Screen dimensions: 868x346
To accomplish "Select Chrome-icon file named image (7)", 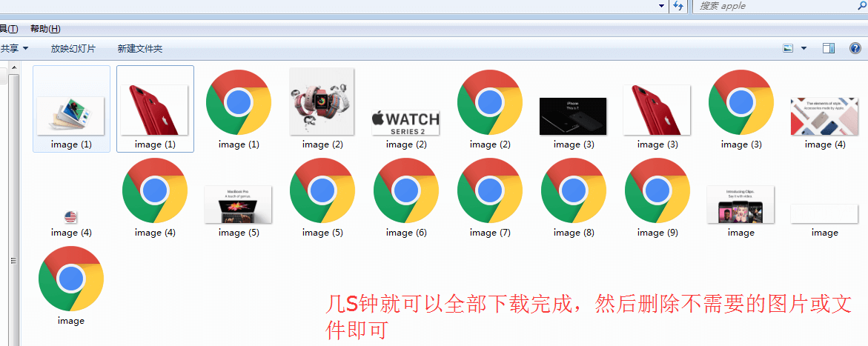I will click(490, 197).
